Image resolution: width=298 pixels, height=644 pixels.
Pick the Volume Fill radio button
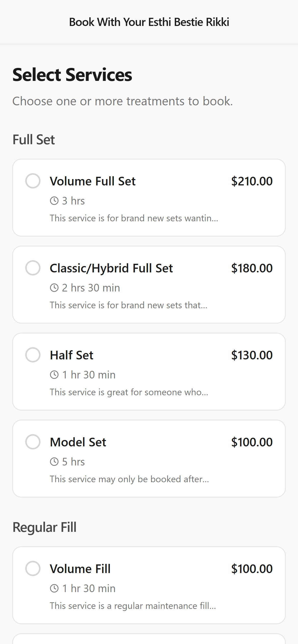(33, 568)
